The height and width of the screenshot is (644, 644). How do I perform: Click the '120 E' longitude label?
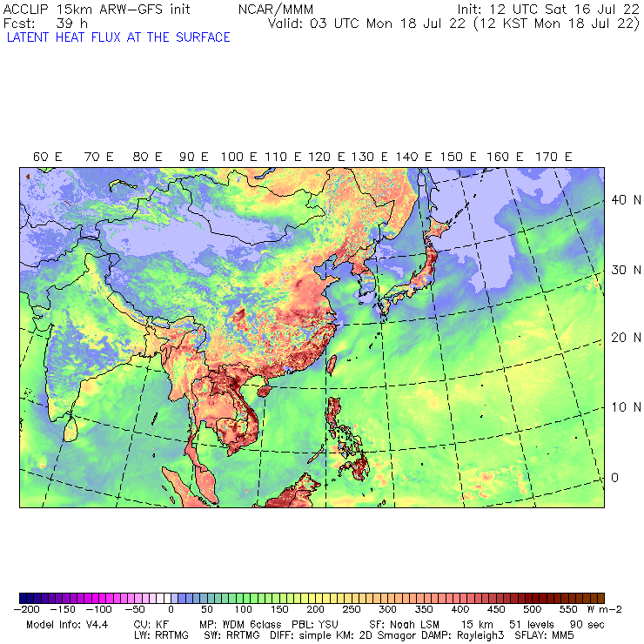point(326,157)
